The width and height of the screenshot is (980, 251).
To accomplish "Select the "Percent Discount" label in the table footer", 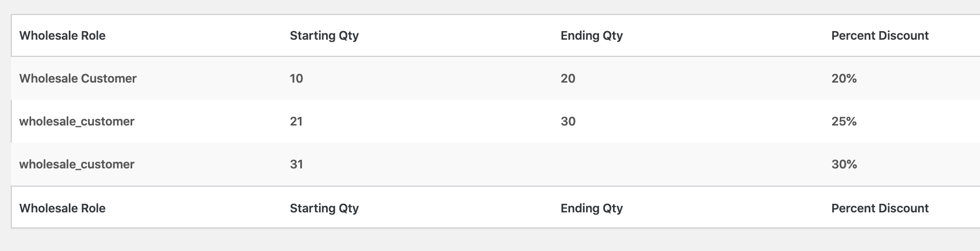I will coord(880,209).
